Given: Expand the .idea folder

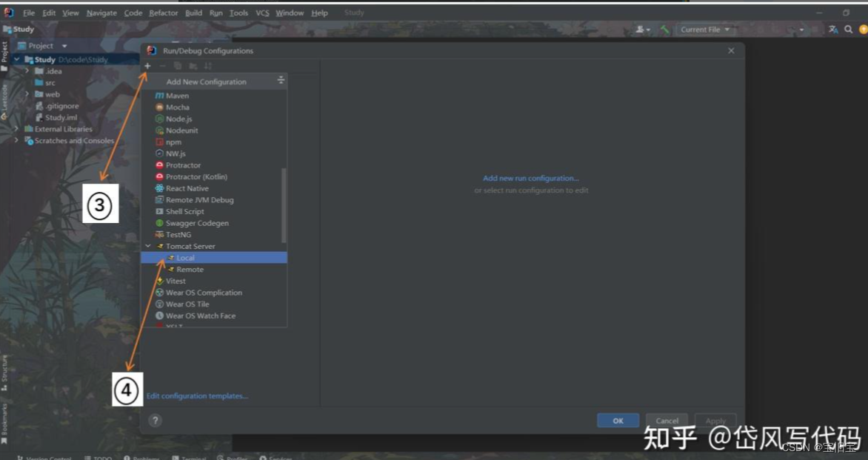Looking at the screenshot, I should point(27,71).
